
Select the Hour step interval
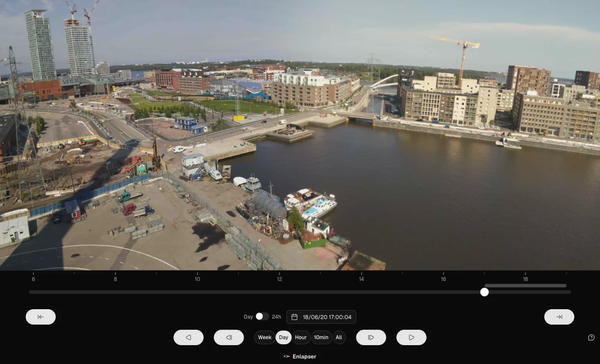[301, 337]
